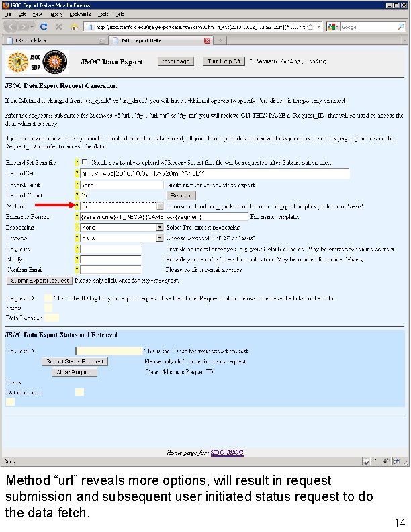The height and width of the screenshot is (532, 411).
Task: Click the AIA round logo
Action: tap(55, 62)
